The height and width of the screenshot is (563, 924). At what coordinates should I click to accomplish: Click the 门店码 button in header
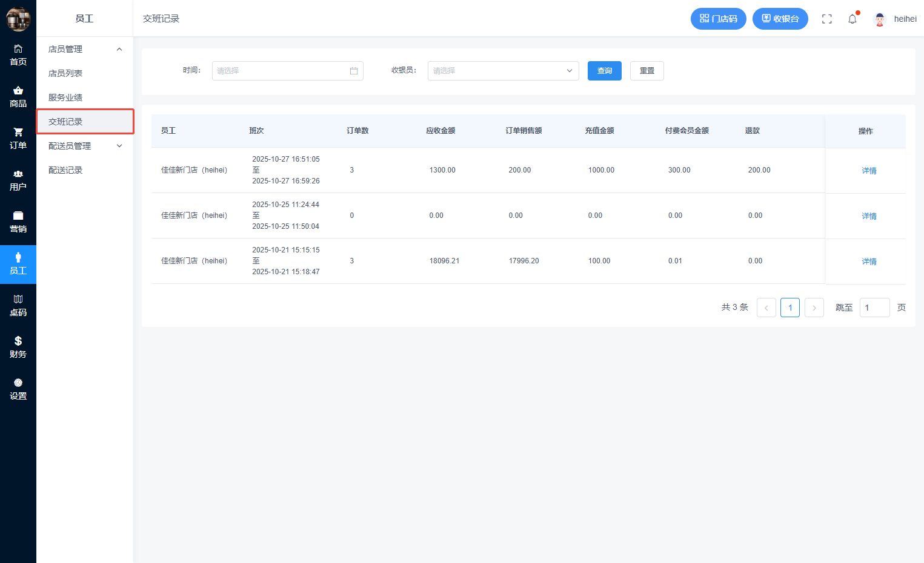pyautogui.click(x=719, y=19)
